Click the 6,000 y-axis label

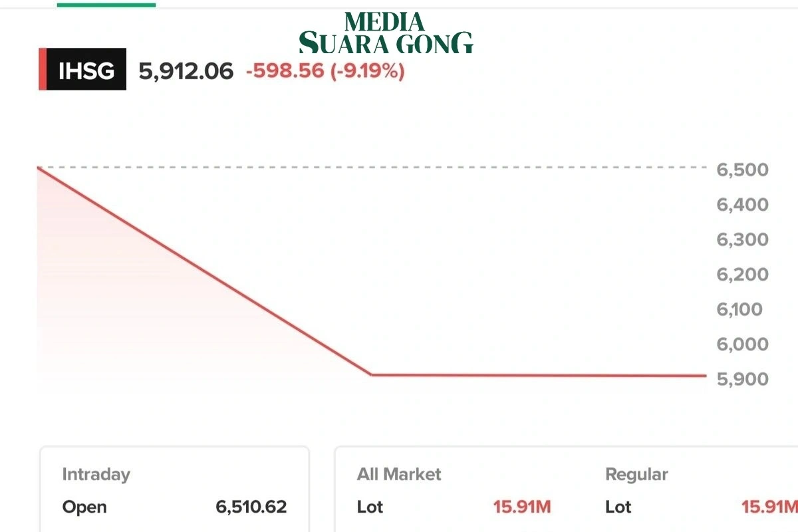(742, 344)
